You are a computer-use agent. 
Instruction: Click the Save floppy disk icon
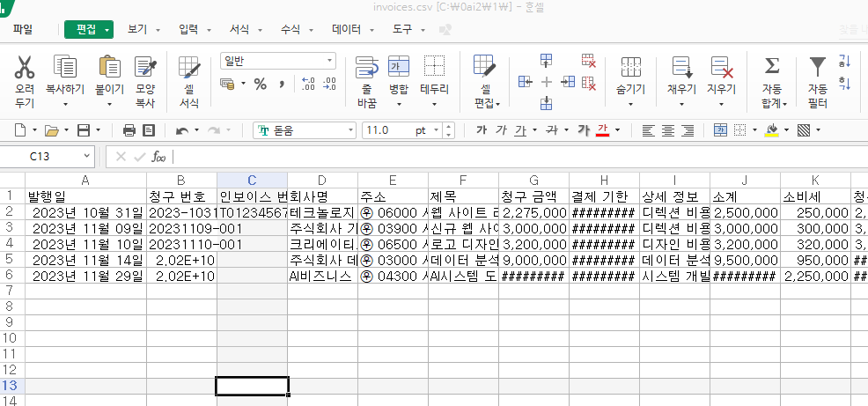tap(84, 130)
